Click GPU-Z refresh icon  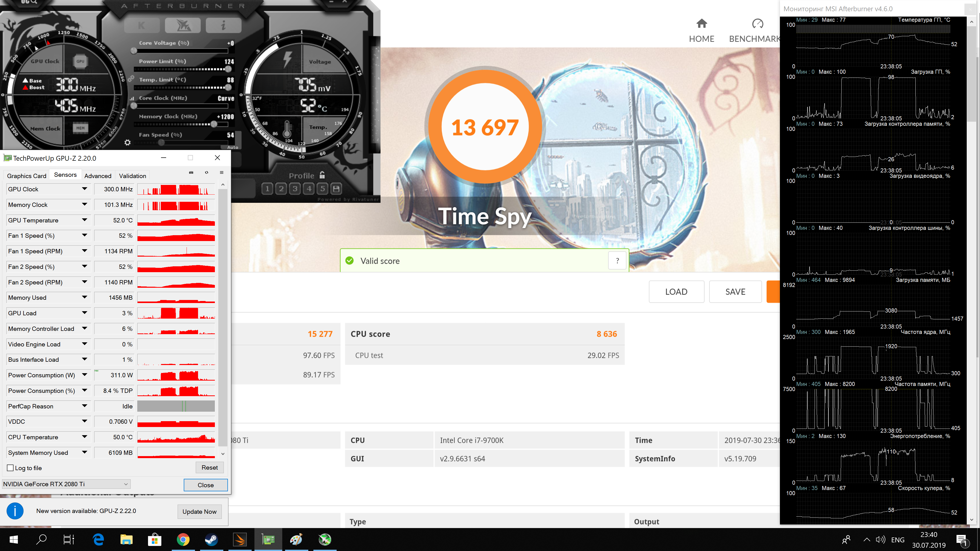point(206,173)
